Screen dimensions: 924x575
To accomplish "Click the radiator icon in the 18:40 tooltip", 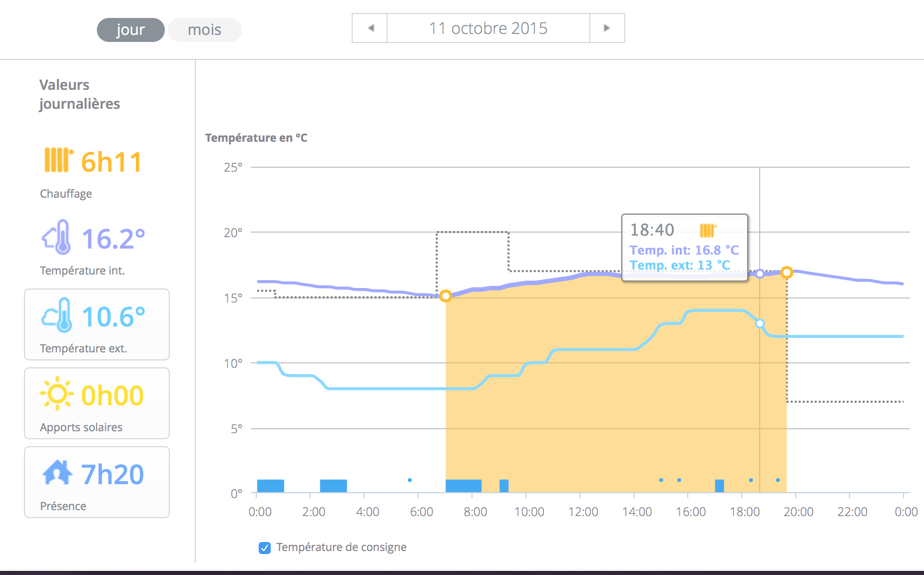I will [708, 230].
